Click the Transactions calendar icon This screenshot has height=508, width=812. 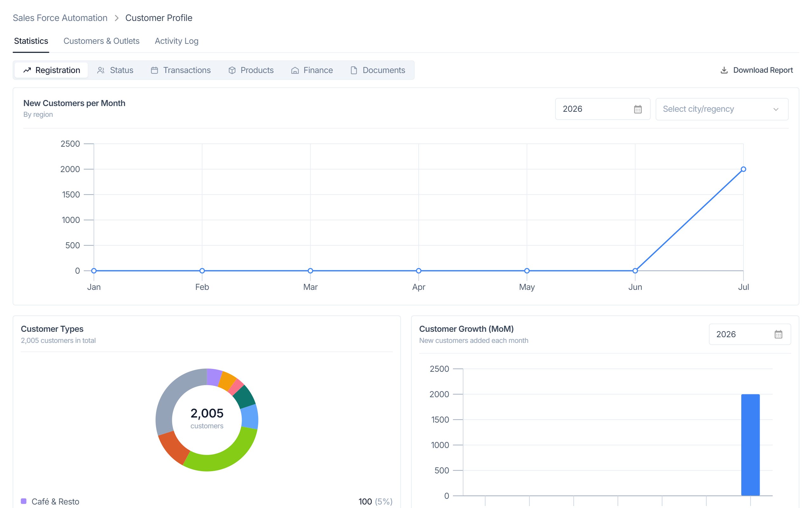[154, 70]
